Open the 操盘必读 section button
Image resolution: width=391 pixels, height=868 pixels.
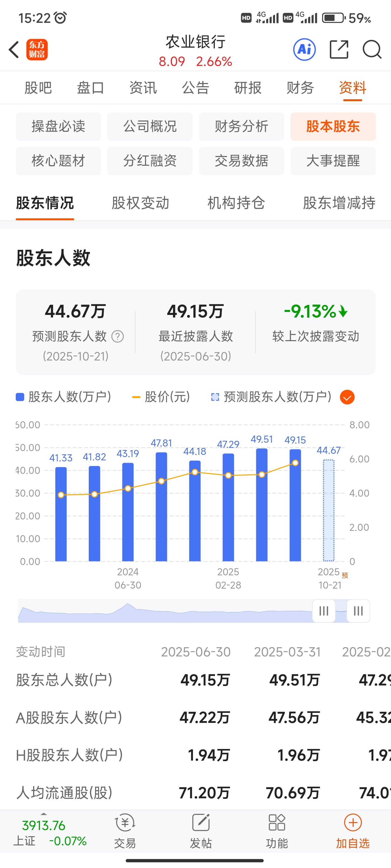[58, 126]
